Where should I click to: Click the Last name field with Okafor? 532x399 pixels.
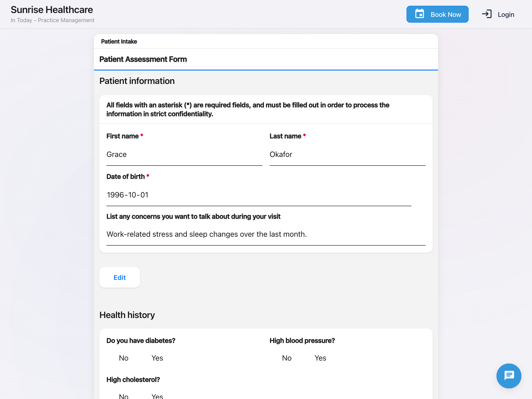coord(348,155)
